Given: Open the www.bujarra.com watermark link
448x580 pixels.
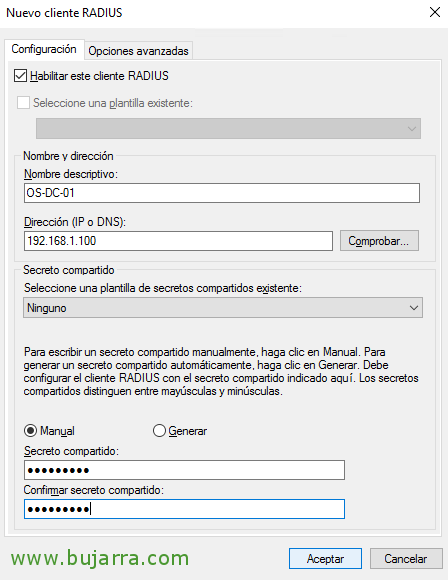Looking at the screenshot, I should pyautogui.click(x=100, y=559).
